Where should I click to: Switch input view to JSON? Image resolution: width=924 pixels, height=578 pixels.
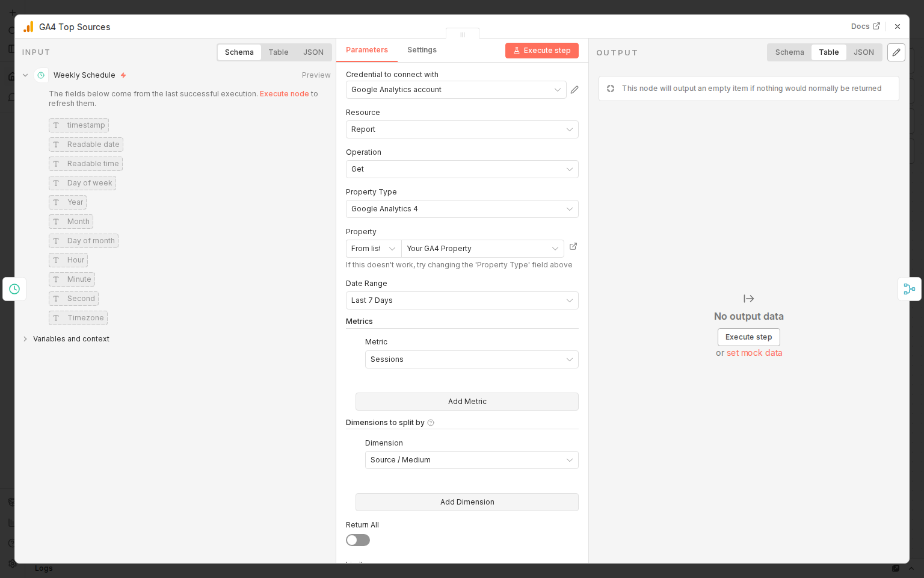(313, 52)
